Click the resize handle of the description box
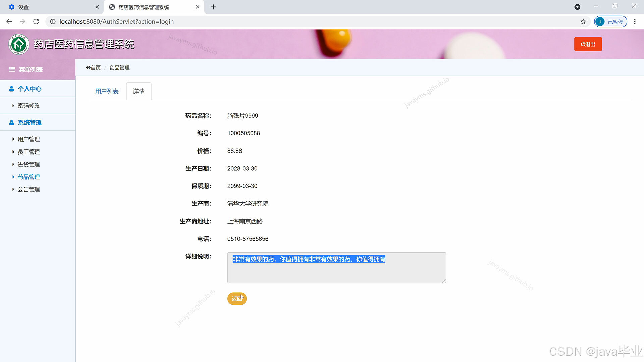 [444, 281]
